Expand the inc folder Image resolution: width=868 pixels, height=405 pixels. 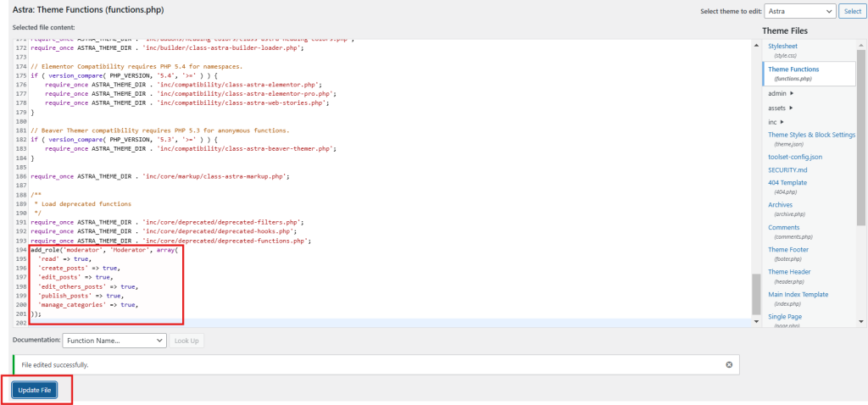(775, 122)
